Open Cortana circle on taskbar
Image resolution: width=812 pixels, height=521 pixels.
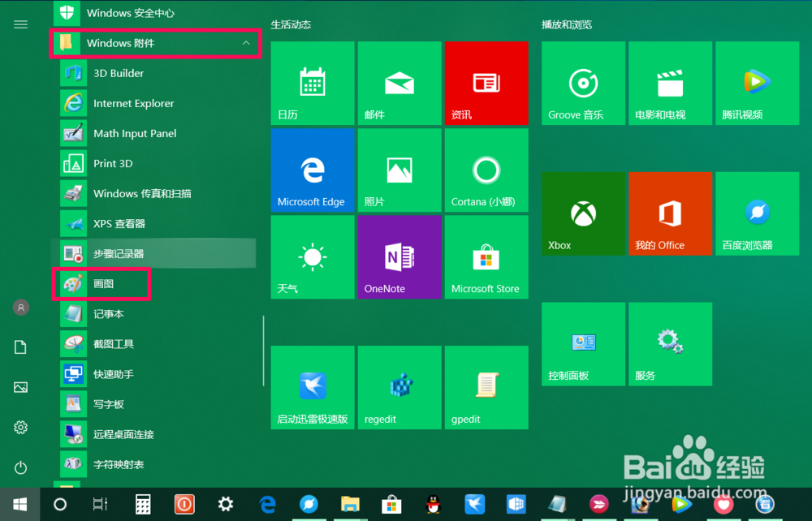[60, 504]
